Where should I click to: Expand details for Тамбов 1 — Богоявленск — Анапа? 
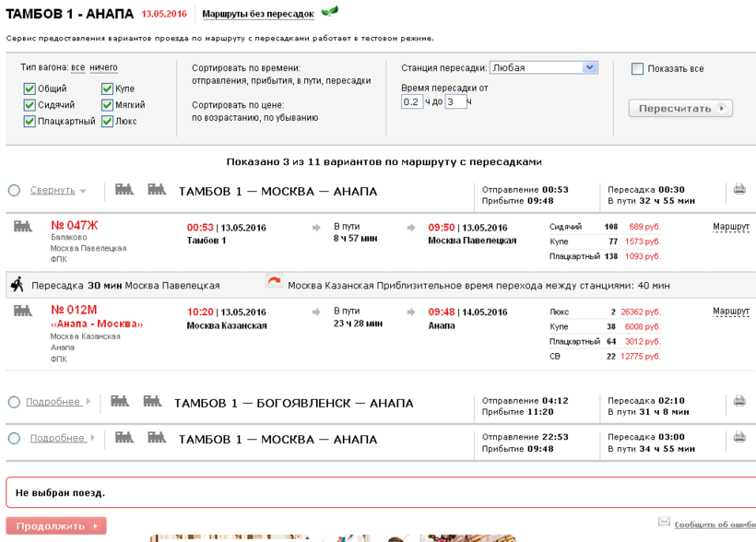tap(53, 402)
